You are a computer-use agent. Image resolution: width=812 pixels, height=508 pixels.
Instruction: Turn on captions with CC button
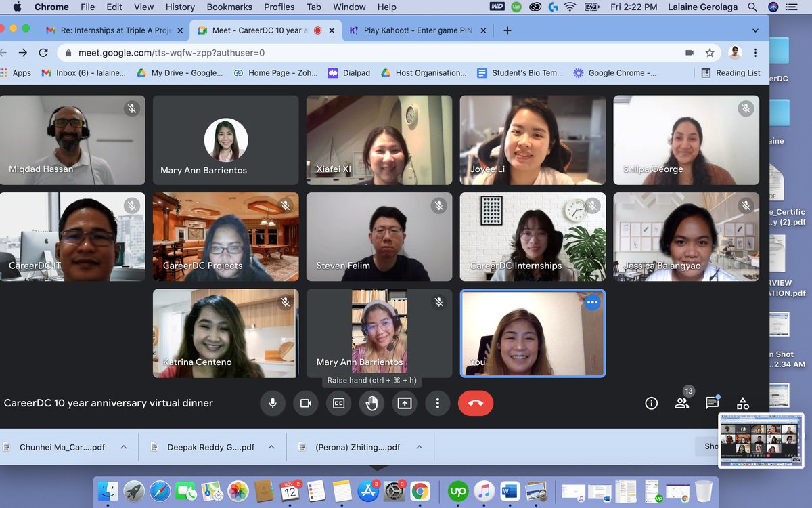338,403
